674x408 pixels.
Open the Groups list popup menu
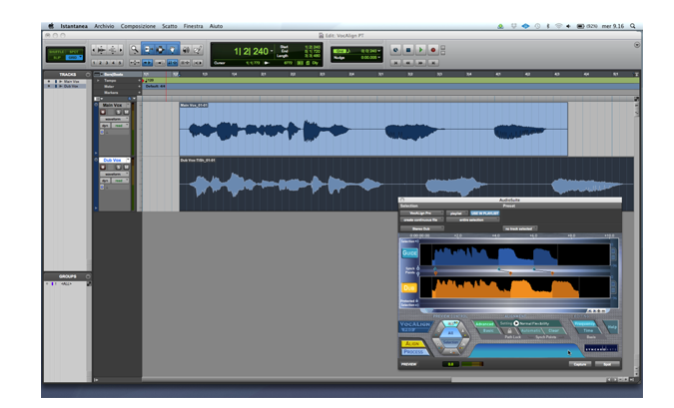pos(88,276)
